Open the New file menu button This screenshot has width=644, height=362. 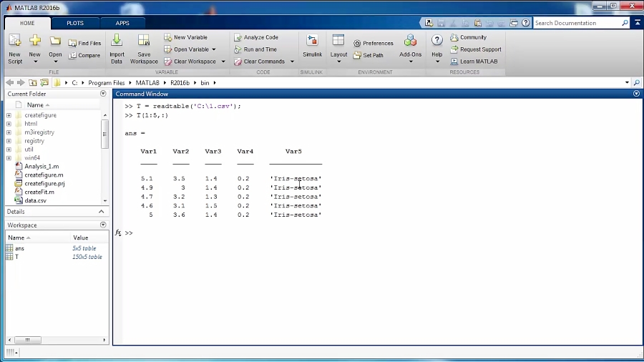click(x=35, y=49)
